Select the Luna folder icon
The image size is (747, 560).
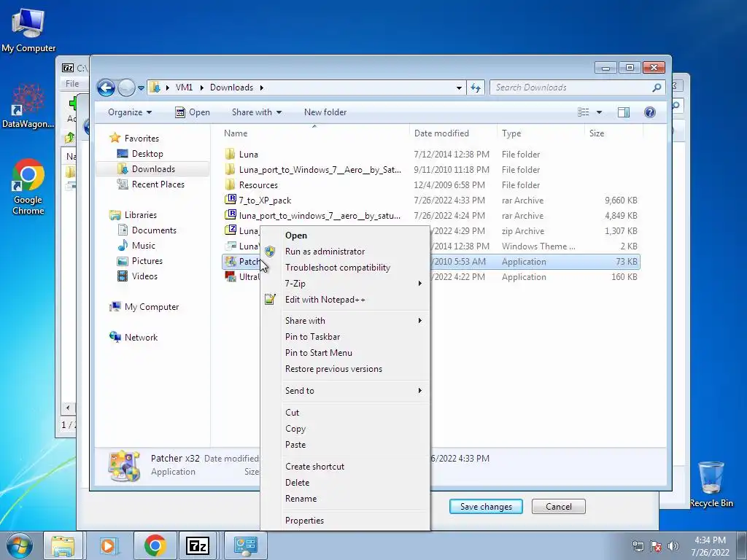tap(230, 154)
